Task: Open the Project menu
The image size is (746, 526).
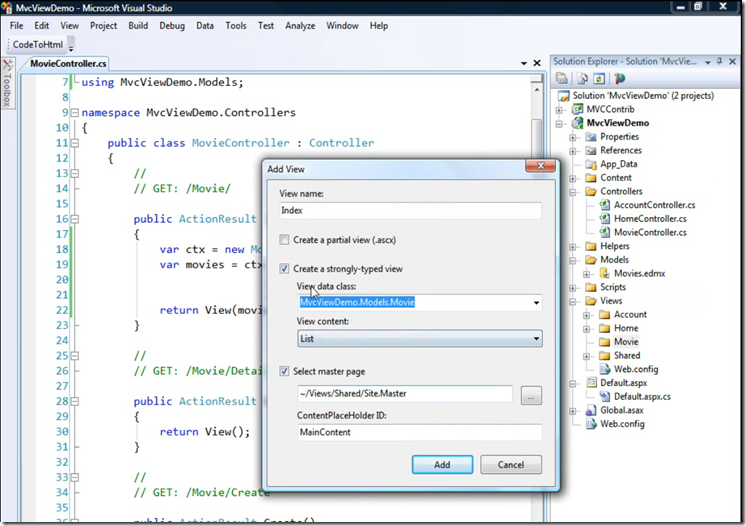Action: tap(103, 26)
